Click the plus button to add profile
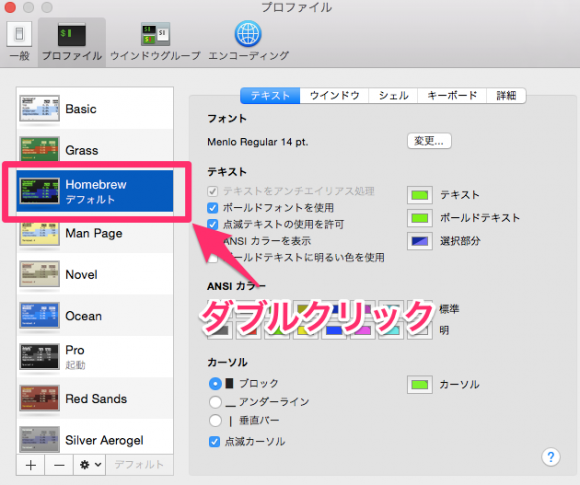 [31, 465]
